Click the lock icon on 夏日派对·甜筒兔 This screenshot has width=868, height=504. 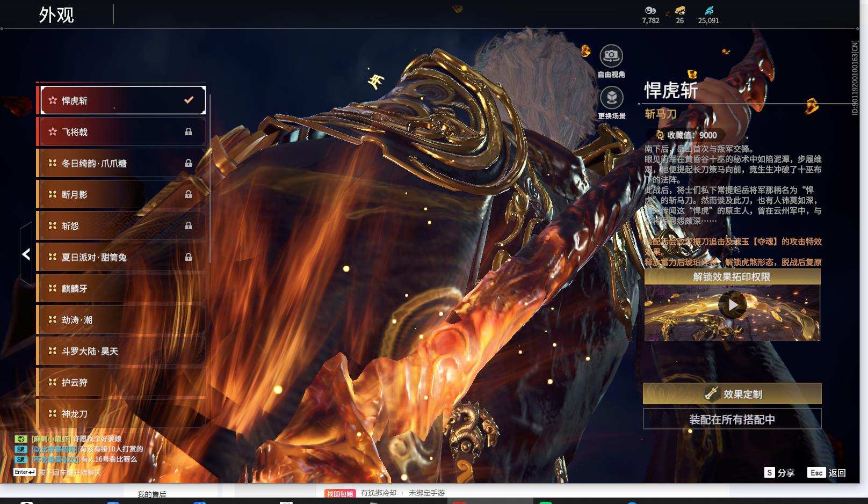click(x=189, y=257)
